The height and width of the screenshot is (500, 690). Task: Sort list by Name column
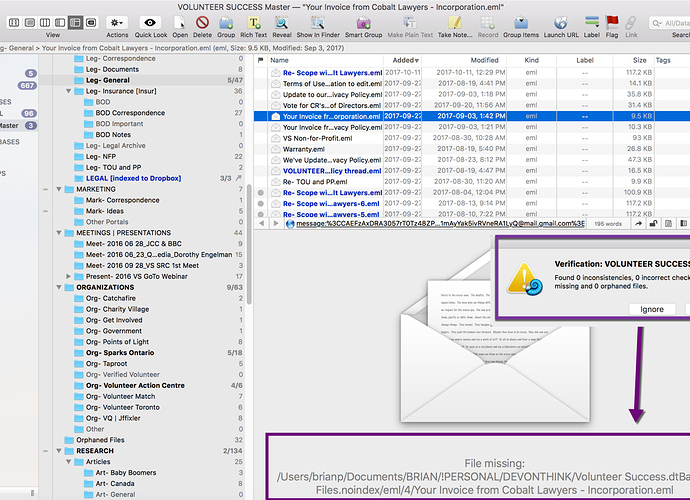(325, 60)
